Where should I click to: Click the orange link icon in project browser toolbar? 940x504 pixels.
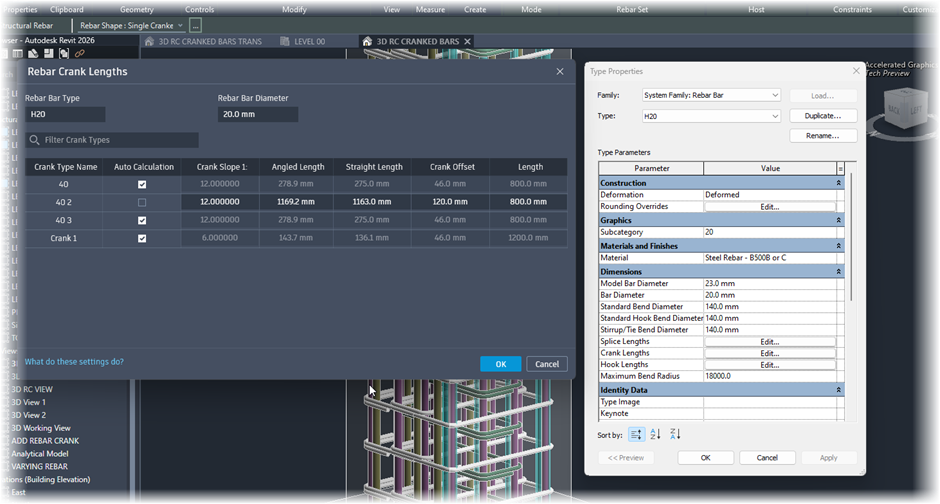tap(79, 54)
